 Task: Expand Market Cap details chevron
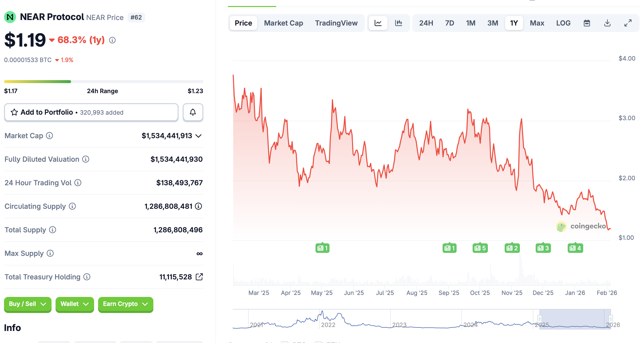point(198,136)
